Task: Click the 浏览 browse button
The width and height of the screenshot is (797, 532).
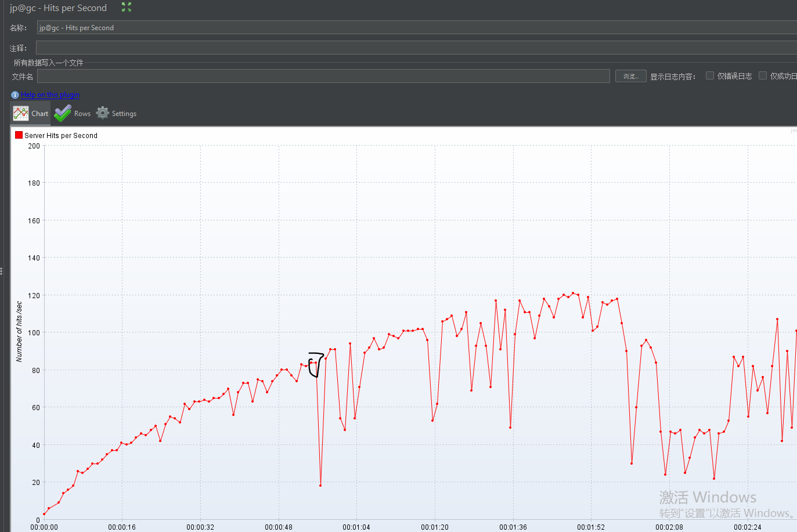Action: (x=631, y=76)
